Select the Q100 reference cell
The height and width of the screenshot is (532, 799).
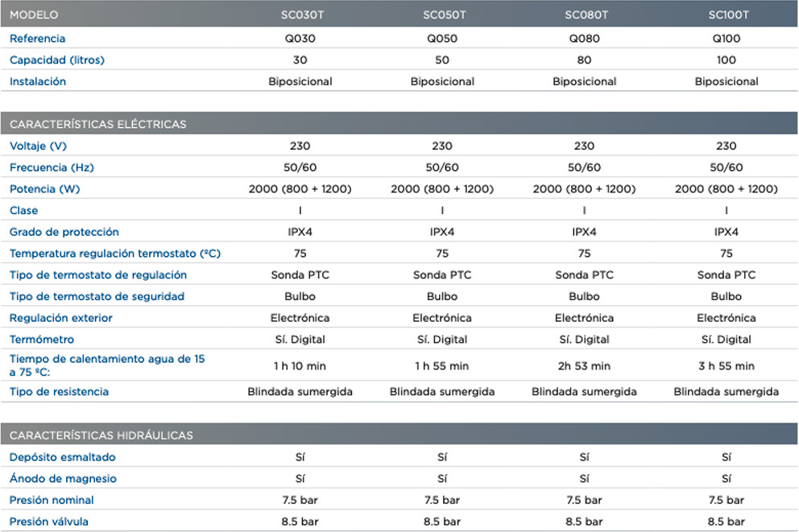pyautogui.click(x=727, y=39)
